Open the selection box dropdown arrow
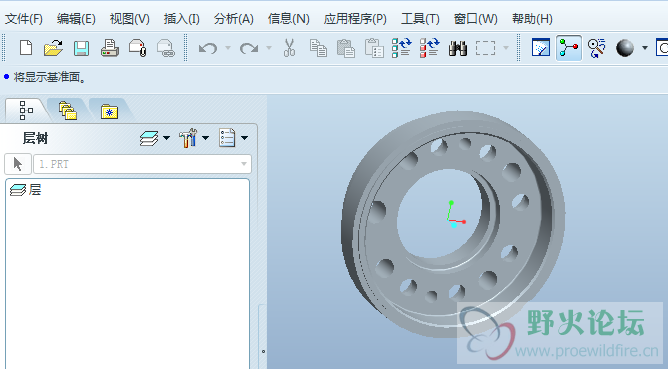668x369 pixels. pyautogui.click(x=506, y=48)
